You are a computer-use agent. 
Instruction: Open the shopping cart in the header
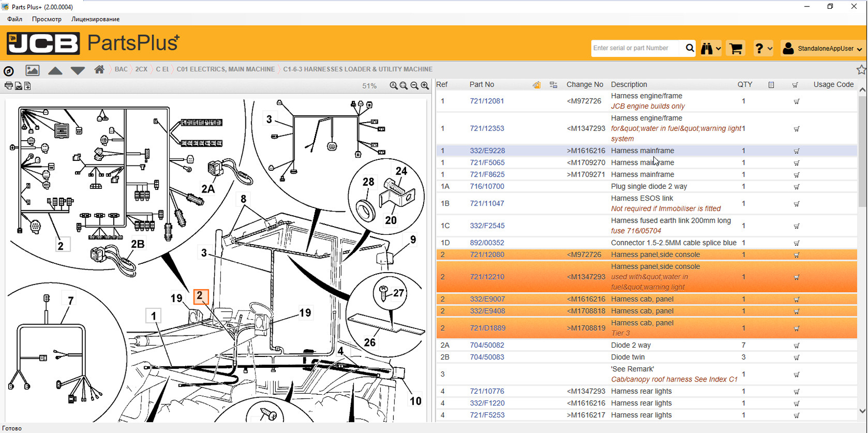pyautogui.click(x=735, y=49)
